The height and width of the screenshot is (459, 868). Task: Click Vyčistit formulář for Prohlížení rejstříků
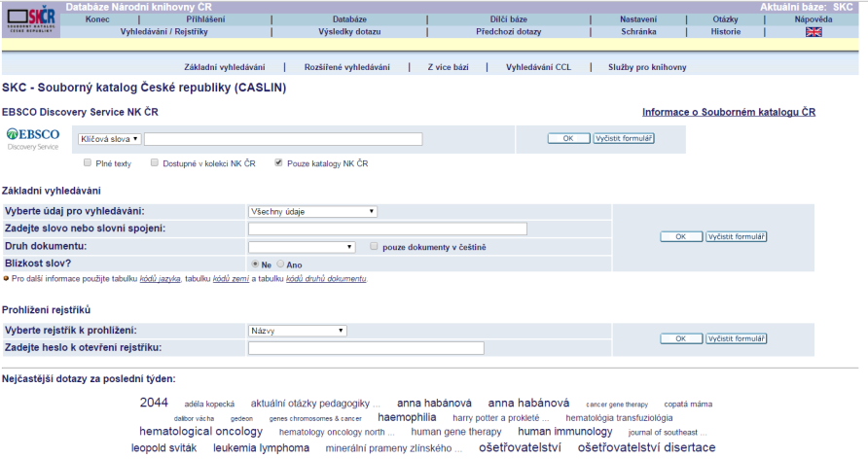point(737,338)
